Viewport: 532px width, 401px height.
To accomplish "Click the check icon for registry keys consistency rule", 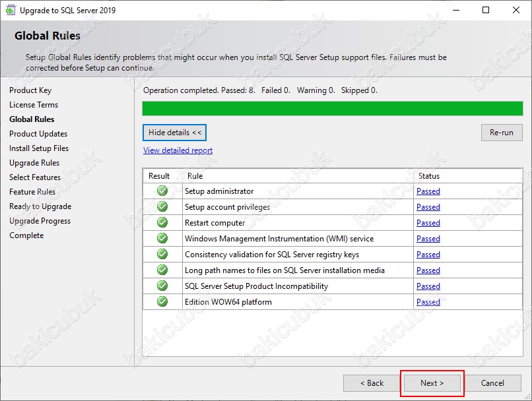I will pos(162,254).
